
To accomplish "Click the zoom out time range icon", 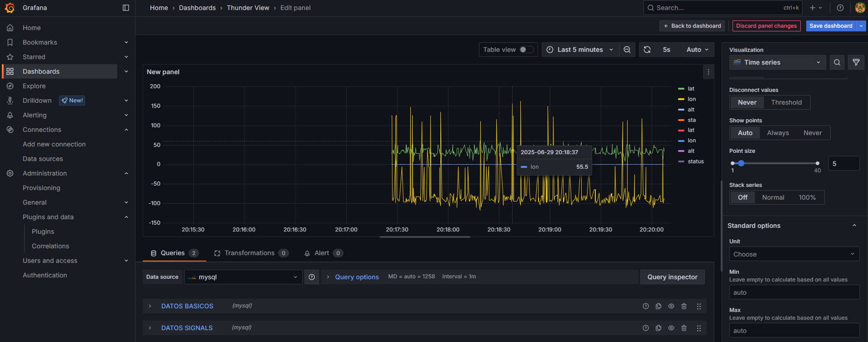I will (627, 50).
